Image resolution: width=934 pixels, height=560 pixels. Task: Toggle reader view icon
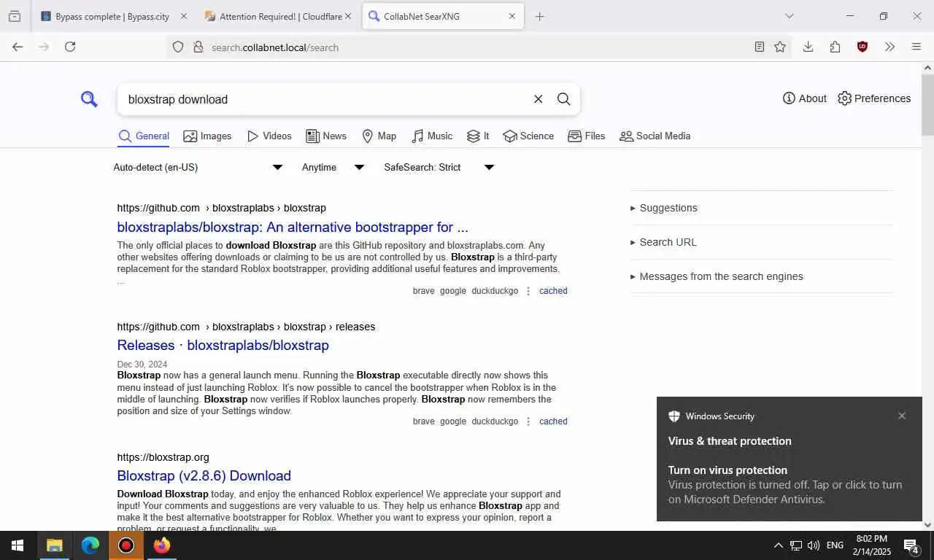click(x=760, y=47)
